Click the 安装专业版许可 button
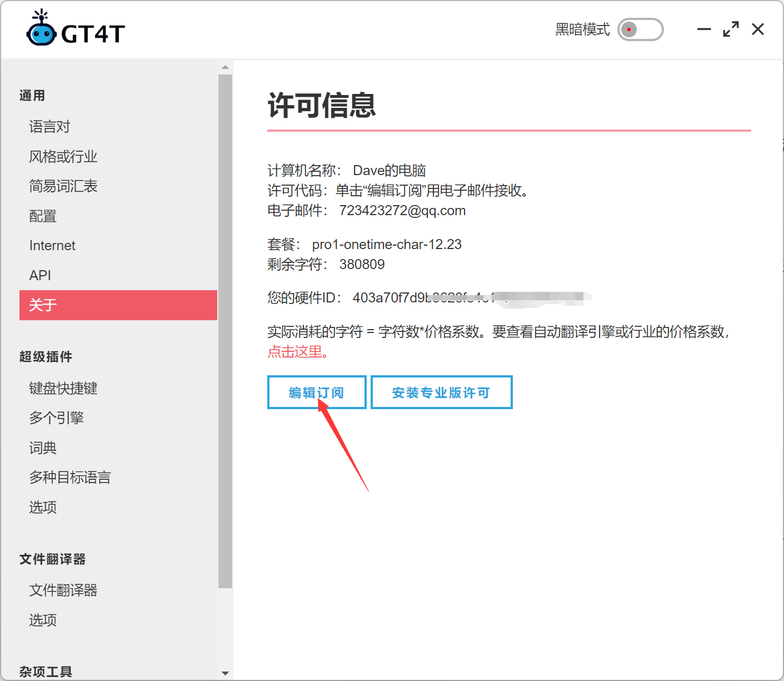This screenshot has height=681, width=784. pyautogui.click(x=441, y=392)
